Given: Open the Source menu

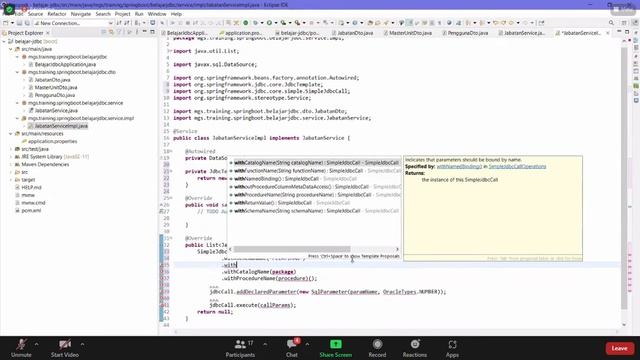Looking at the screenshot, I should click(x=35, y=14).
